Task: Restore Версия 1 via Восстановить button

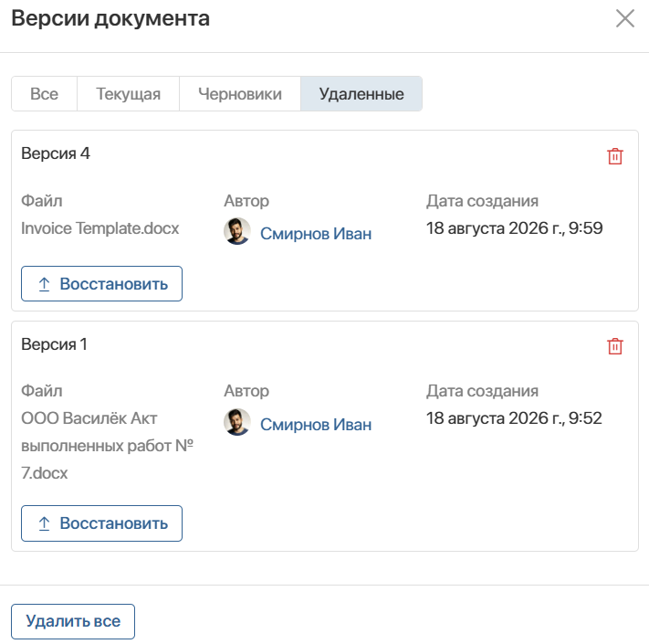Action: (x=102, y=523)
